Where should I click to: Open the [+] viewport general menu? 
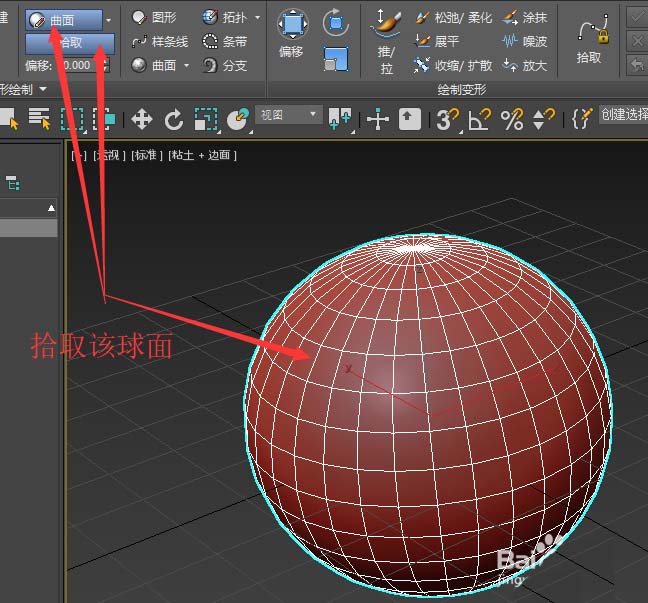(79, 155)
